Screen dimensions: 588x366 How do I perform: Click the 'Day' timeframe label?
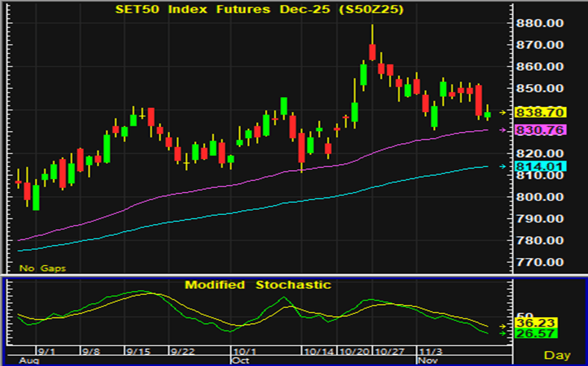(x=557, y=355)
